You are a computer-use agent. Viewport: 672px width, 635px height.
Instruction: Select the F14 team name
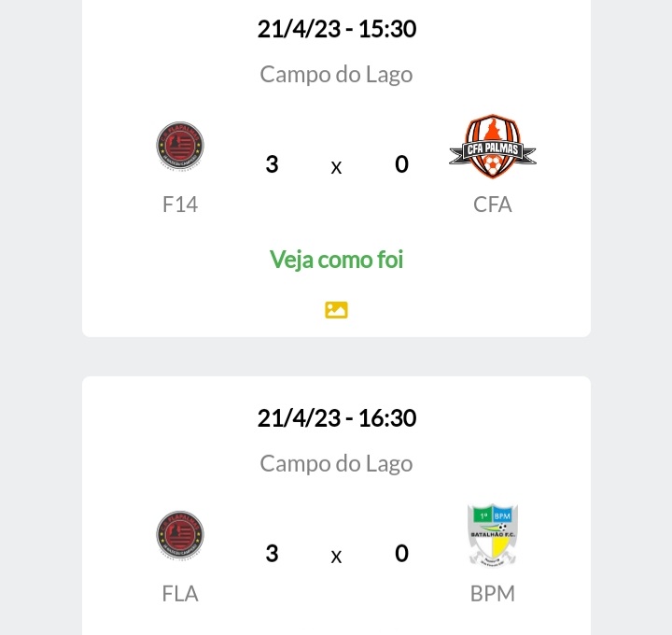[x=180, y=205]
